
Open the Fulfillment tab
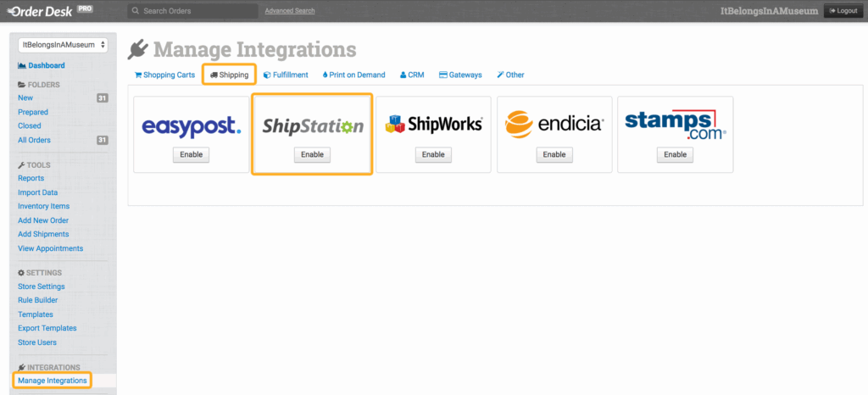click(x=286, y=75)
